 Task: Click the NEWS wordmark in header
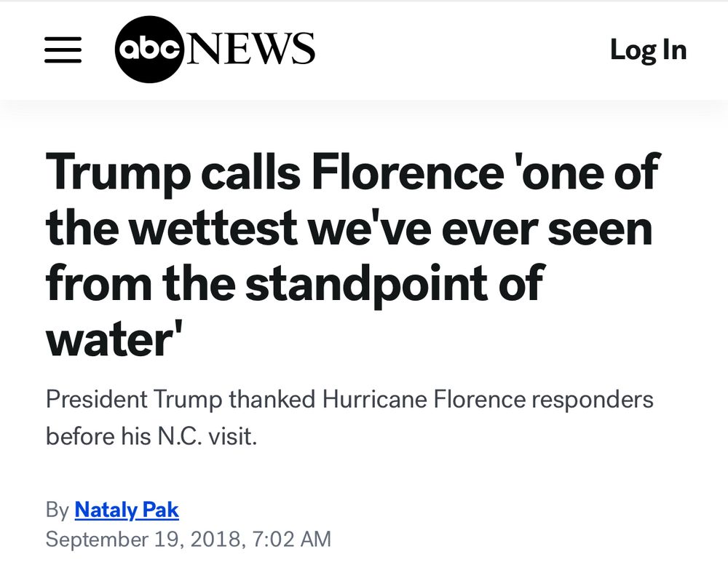pos(250,48)
